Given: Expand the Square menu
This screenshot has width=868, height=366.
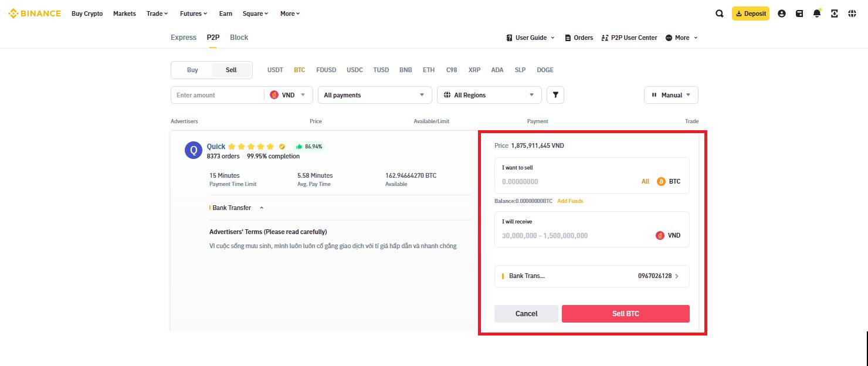Looking at the screenshot, I should 256,13.
